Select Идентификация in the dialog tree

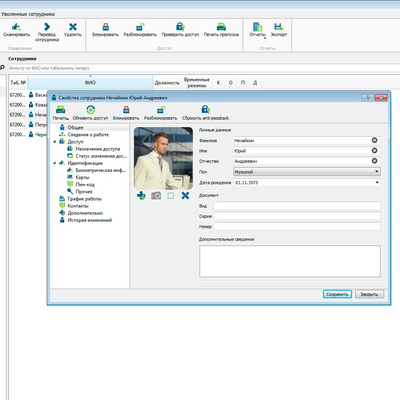85,163
